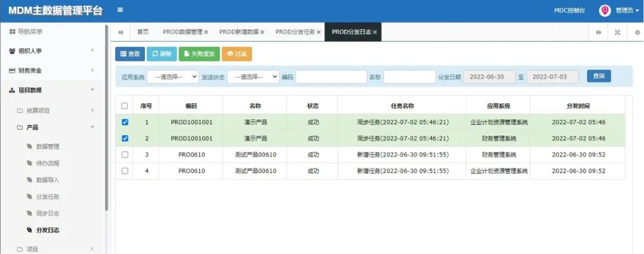Viewport: 644px width, 254px height.
Task: Click the 组织人事 people icon
Action: [13, 51]
